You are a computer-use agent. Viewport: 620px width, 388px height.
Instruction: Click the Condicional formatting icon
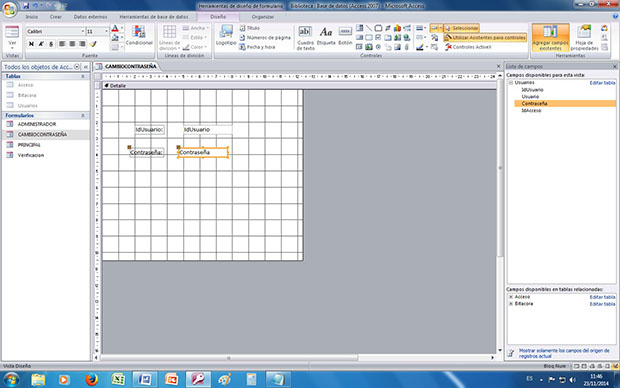click(x=139, y=35)
